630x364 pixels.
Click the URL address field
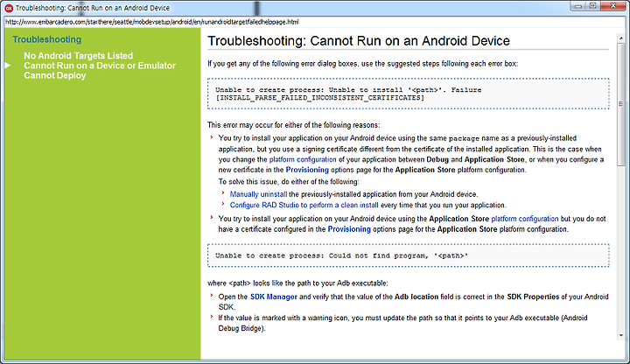[313, 22]
